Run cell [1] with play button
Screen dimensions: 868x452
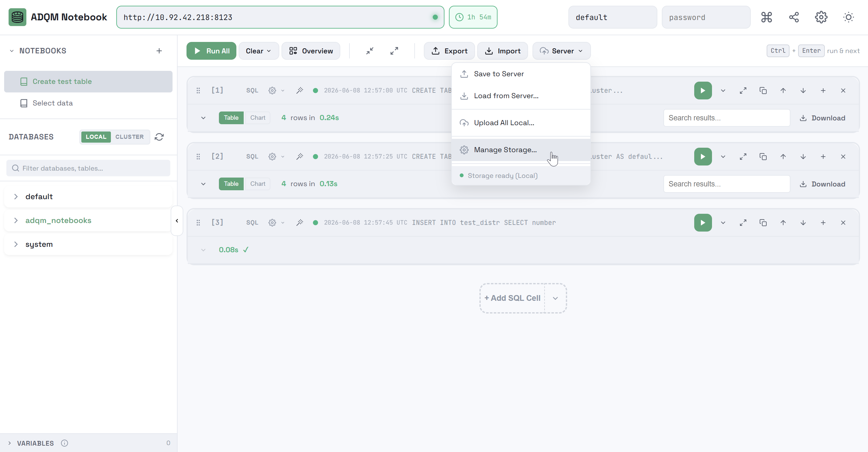[702, 91]
